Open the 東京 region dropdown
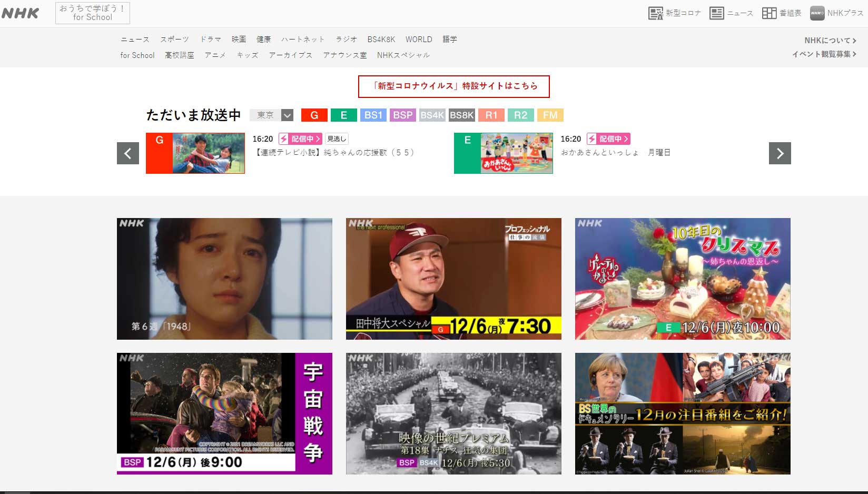Image resolution: width=868 pixels, height=494 pixels. [271, 115]
